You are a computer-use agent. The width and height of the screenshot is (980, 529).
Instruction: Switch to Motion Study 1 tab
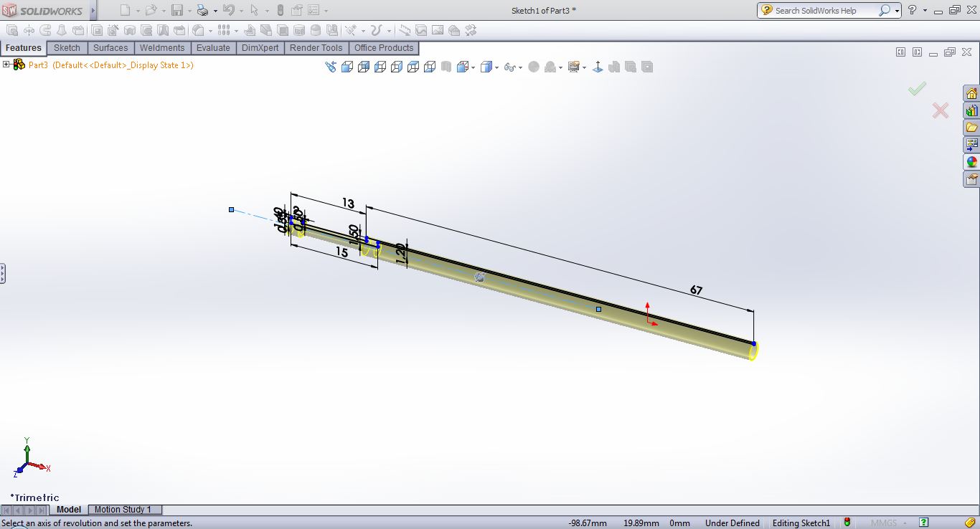pos(123,510)
